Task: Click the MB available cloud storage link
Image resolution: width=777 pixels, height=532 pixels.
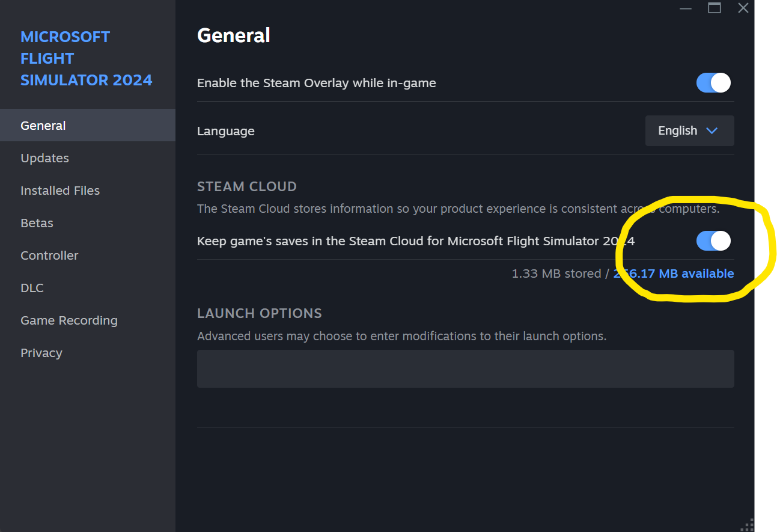Action: [674, 274]
